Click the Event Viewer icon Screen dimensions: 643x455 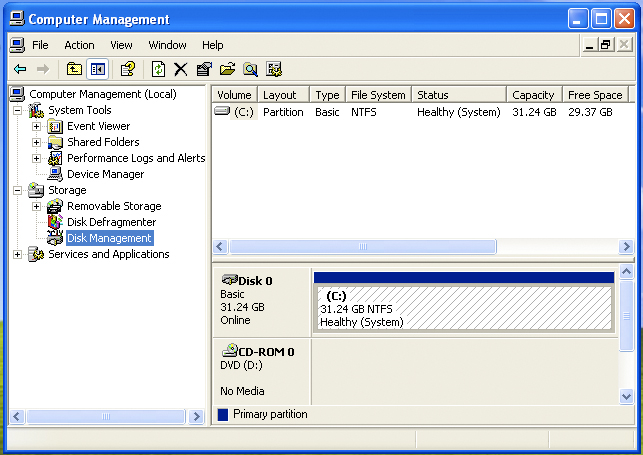(55, 126)
